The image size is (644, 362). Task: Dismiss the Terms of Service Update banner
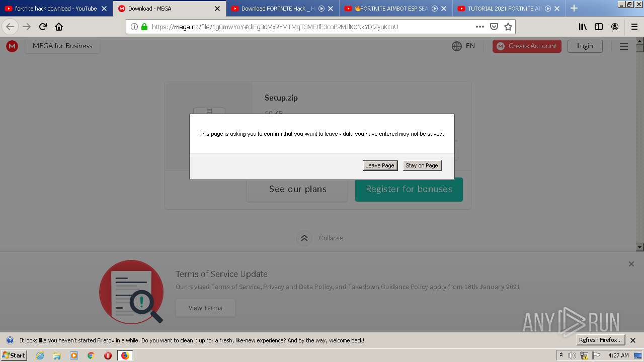point(631,264)
